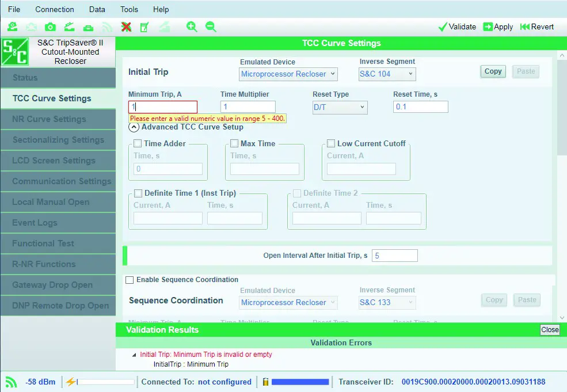Open Sectionalizing Settings sidebar tab
The image size is (567, 392).
[58, 140]
